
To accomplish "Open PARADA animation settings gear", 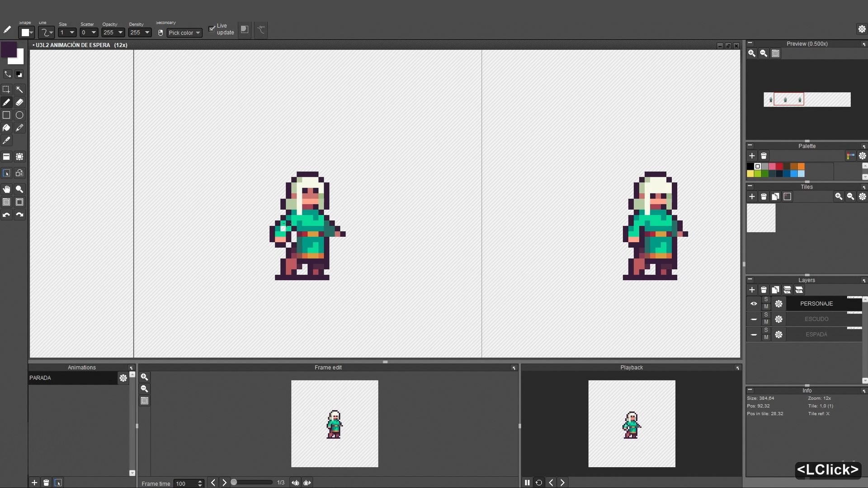I will click(x=123, y=378).
